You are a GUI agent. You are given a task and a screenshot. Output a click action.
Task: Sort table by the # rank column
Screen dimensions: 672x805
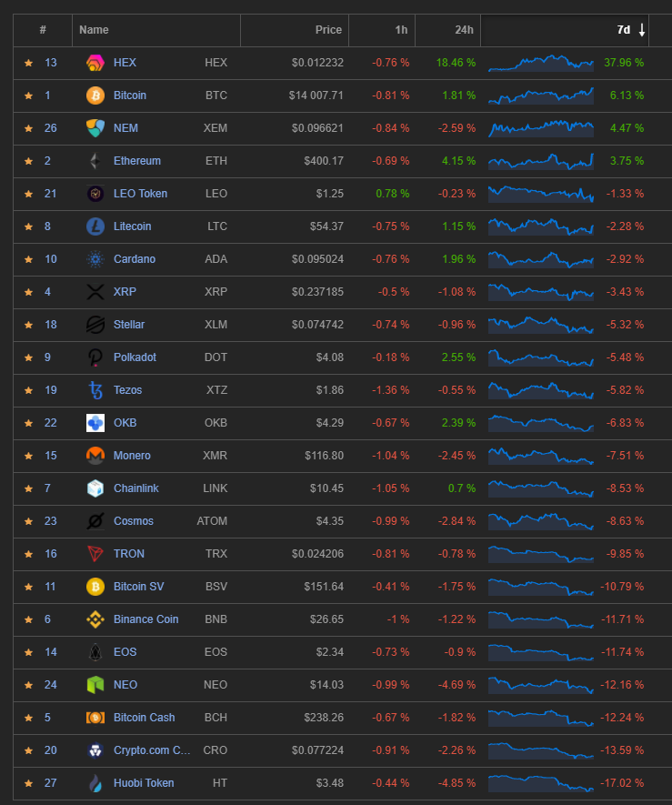point(43,30)
